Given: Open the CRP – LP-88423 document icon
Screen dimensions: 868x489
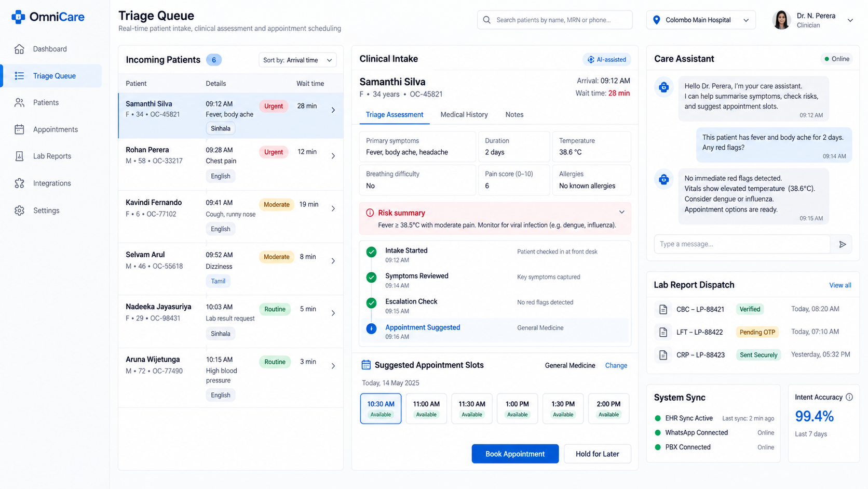Looking at the screenshot, I should point(663,355).
